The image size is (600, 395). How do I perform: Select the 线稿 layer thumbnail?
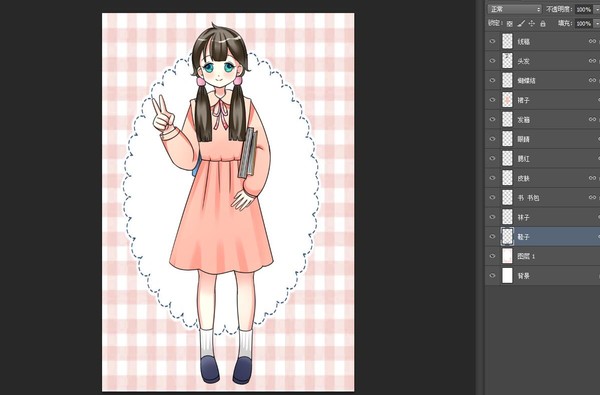507,41
